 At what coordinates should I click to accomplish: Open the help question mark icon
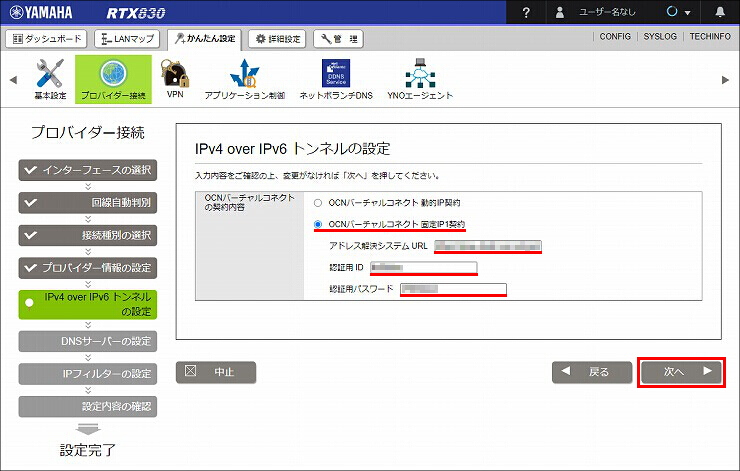pyautogui.click(x=526, y=13)
